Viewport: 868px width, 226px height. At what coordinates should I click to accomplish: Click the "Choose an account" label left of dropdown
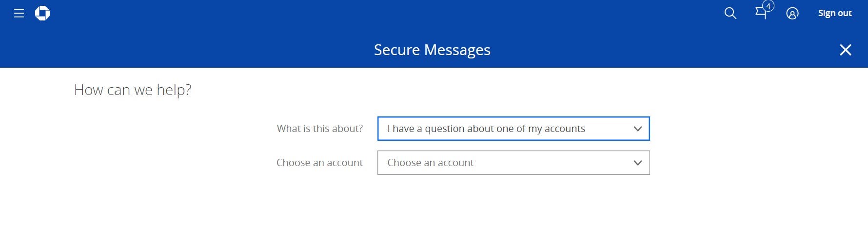(319, 163)
